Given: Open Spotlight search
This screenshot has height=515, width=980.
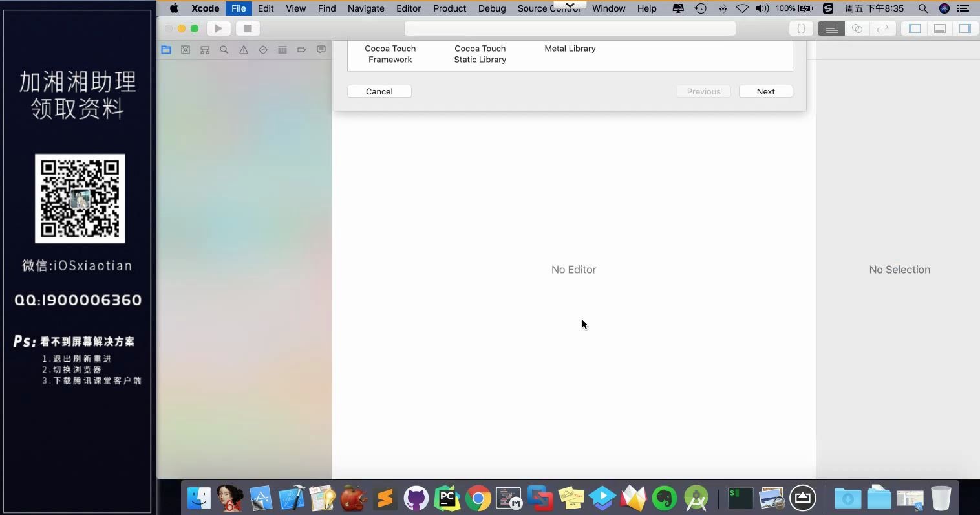Looking at the screenshot, I should click(x=923, y=8).
